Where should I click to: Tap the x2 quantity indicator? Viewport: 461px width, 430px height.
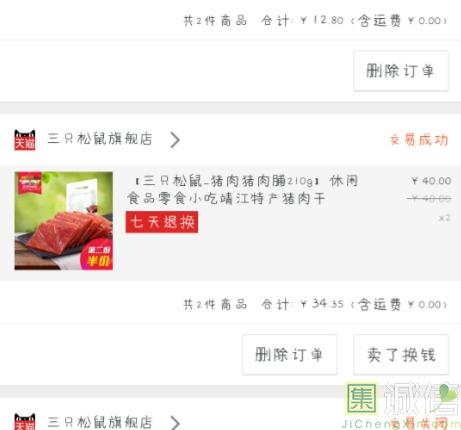click(445, 218)
